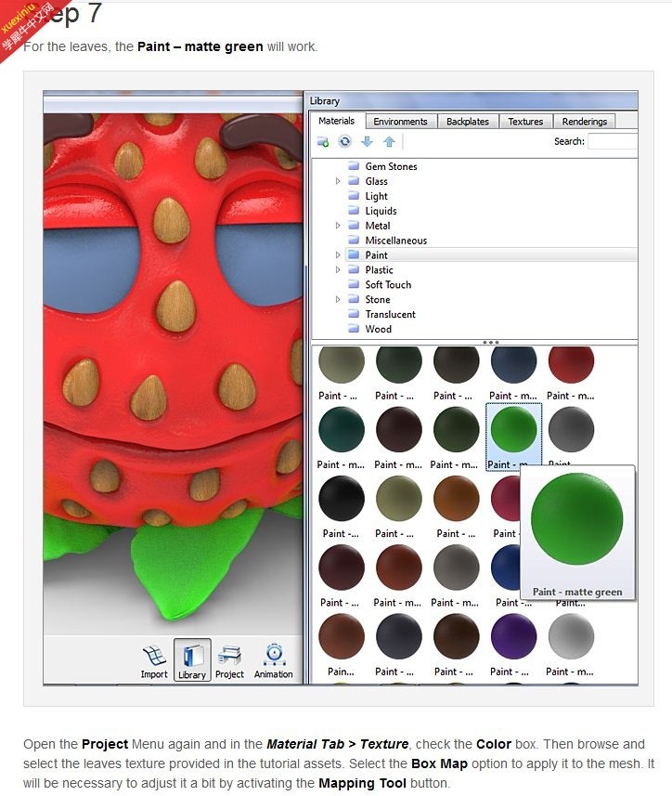Image resolution: width=672 pixels, height=796 pixels.
Task: Choose the medium gray sphere next to green
Action: [571, 429]
